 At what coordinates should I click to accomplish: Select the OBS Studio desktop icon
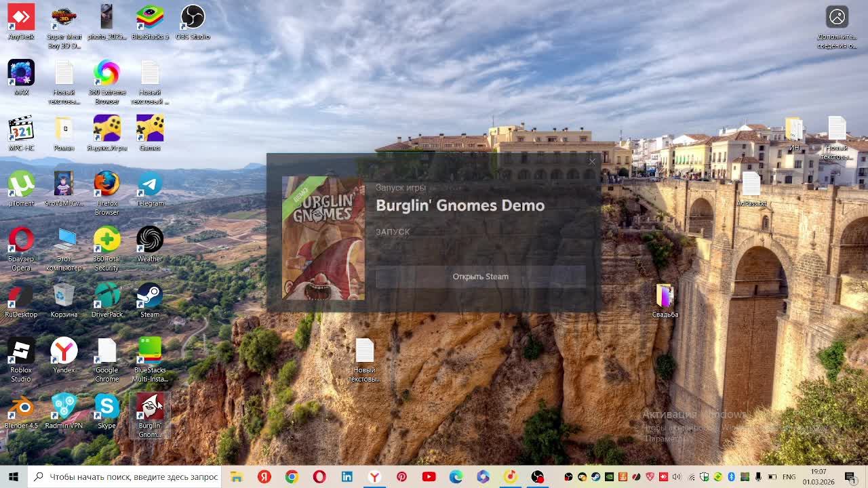(193, 23)
